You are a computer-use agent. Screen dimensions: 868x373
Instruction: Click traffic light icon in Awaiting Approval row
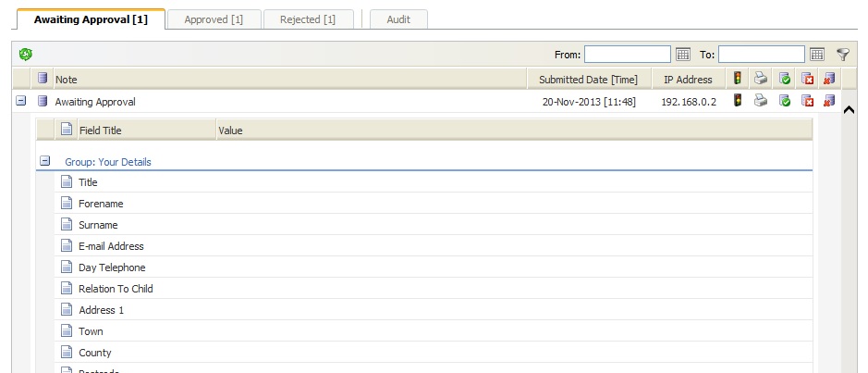click(738, 101)
